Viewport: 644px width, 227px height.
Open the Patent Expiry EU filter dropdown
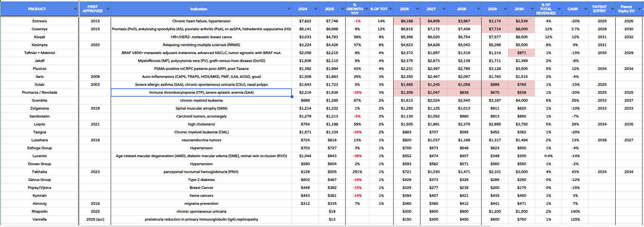tap(639, 9)
